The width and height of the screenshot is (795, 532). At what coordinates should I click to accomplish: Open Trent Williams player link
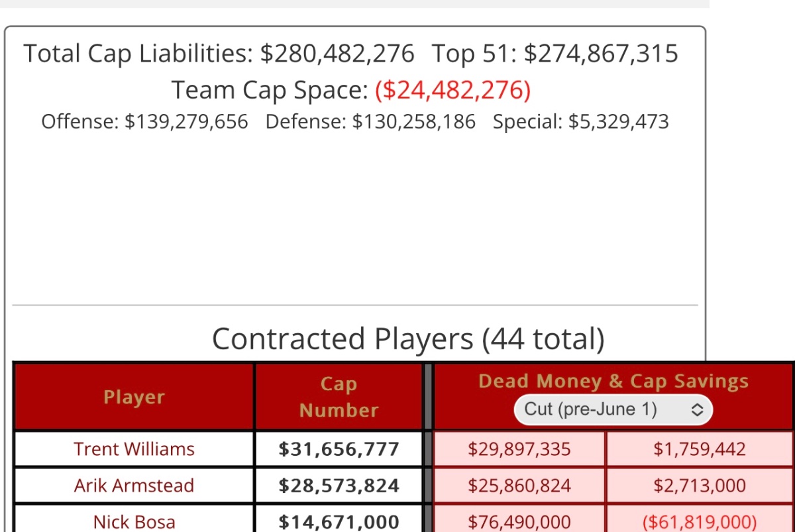[134, 449]
